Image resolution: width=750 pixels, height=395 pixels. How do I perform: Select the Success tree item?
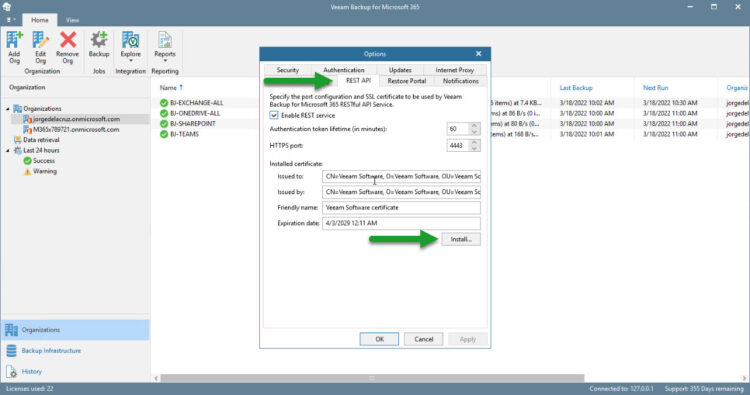coord(44,161)
